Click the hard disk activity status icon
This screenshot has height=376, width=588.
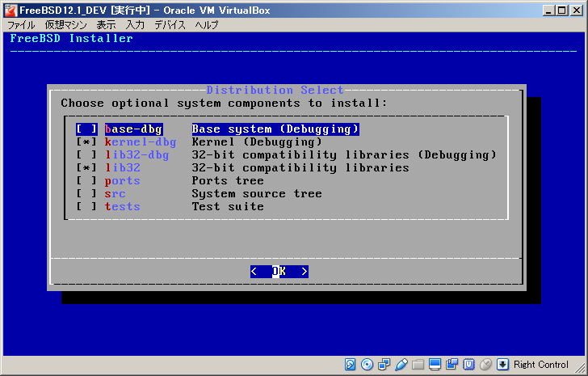point(350,365)
